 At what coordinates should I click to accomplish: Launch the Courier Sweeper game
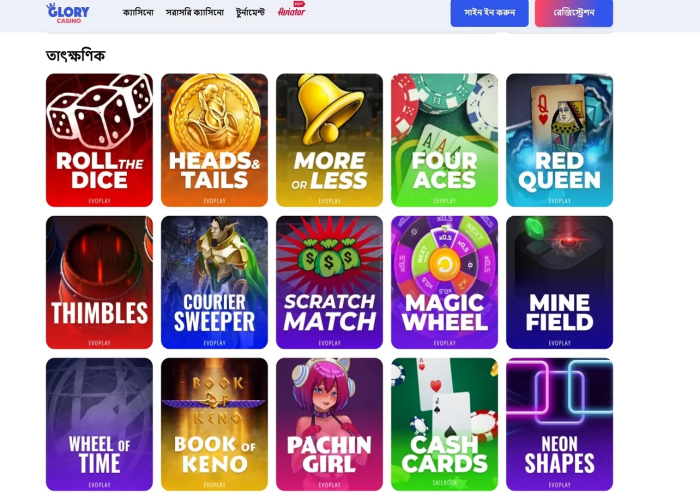(x=214, y=282)
